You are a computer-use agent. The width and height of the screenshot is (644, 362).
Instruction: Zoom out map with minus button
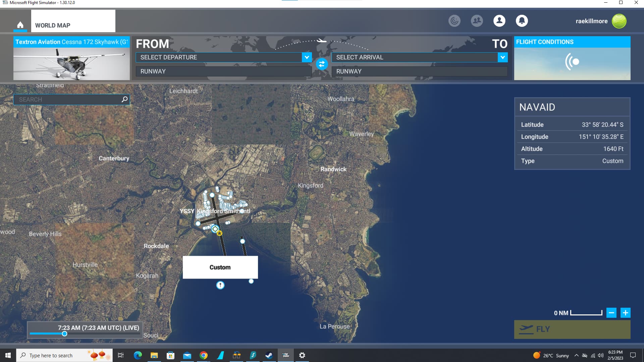coord(611,313)
